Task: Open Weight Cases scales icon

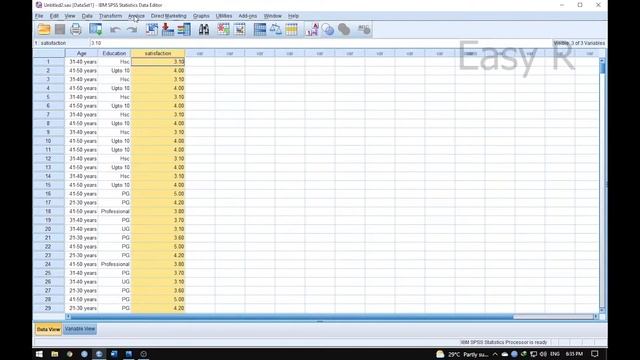Action: (x=276, y=29)
